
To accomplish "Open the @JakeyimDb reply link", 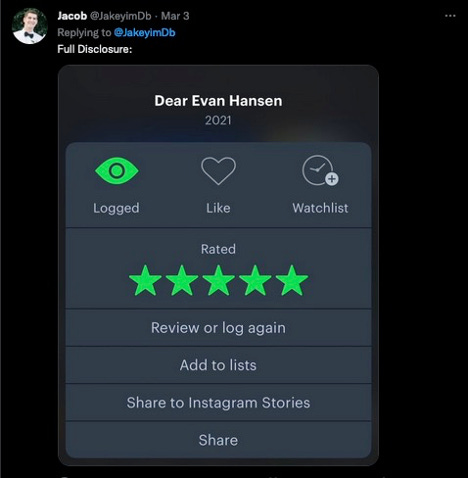I will coord(144,33).
